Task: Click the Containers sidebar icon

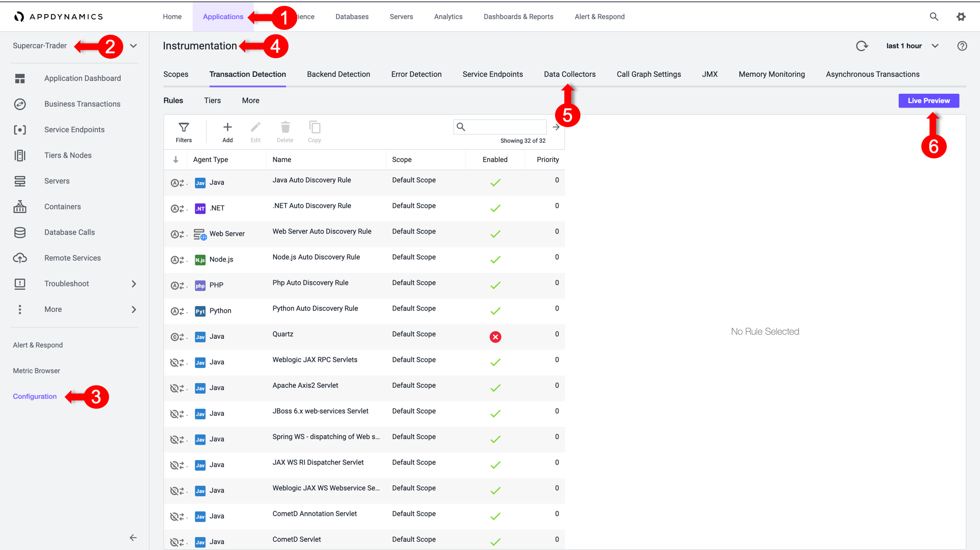Action: pos(20,206)
